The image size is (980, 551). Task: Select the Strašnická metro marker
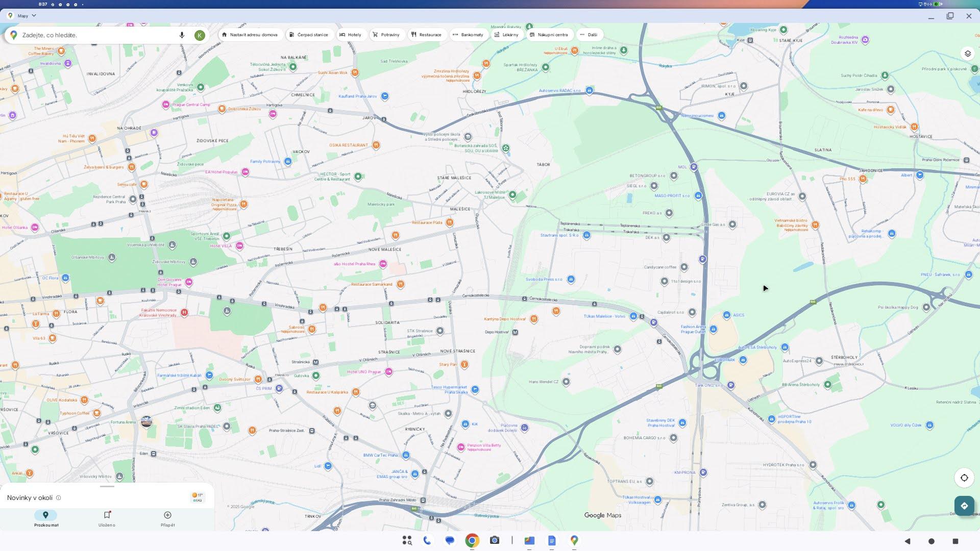point(315,362)
